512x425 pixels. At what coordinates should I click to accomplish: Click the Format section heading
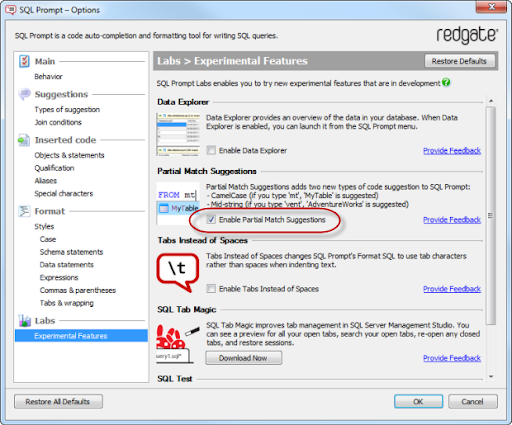[x=50, y=211]
